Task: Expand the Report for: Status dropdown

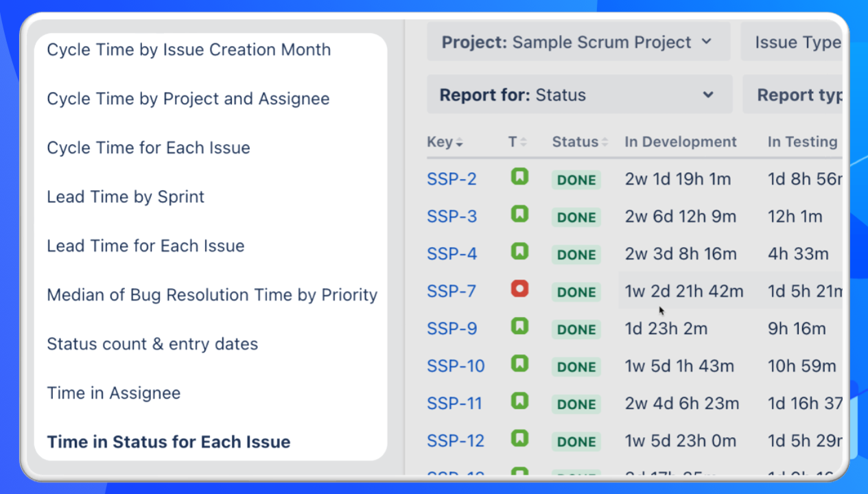Action: tap(578, 95)
